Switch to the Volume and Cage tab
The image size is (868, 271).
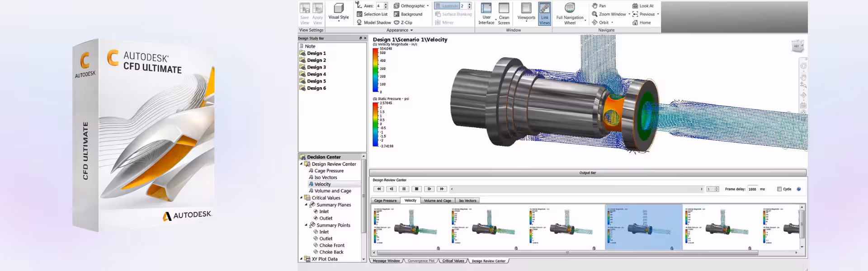(438, 201)
